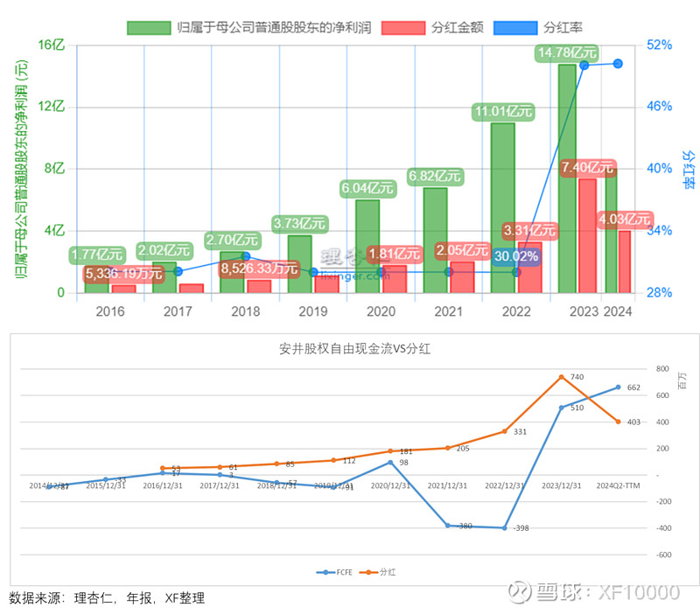700x614 pixels.
Task: Click the 1.81亿元 dividend label
Action: (x=395, y=255)
